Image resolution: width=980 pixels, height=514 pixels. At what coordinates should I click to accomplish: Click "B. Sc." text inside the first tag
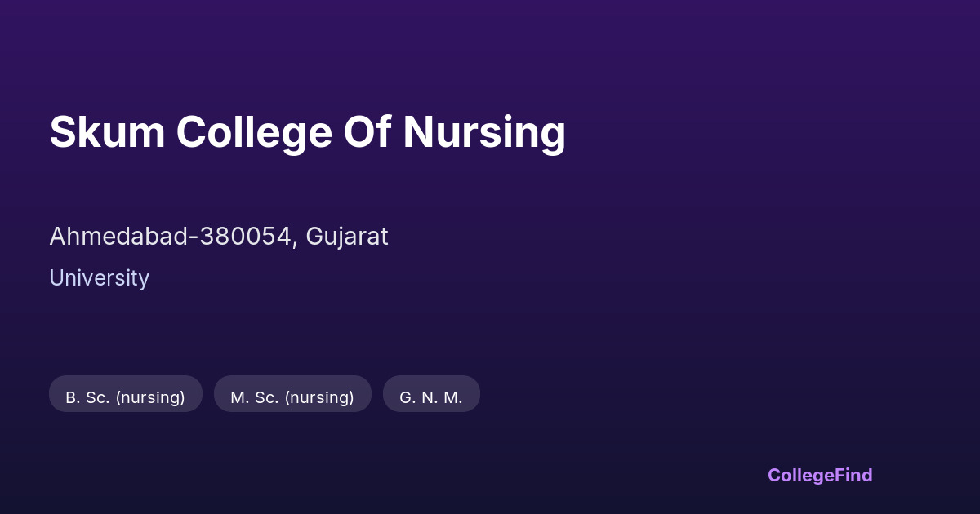click(87, 397)
